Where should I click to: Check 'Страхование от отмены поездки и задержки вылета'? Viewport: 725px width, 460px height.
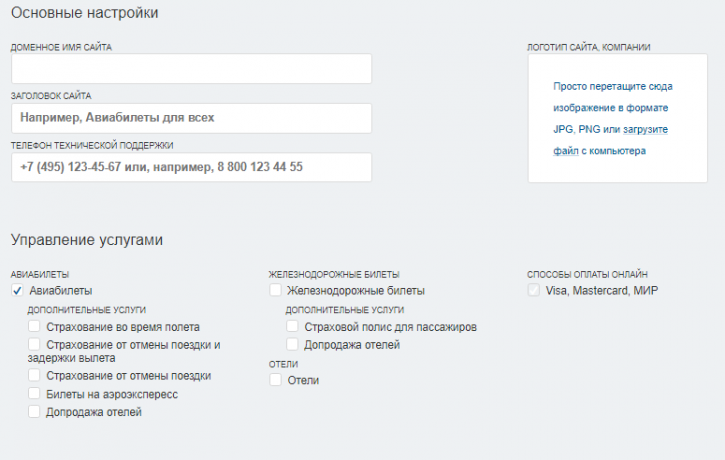(34, 344)
